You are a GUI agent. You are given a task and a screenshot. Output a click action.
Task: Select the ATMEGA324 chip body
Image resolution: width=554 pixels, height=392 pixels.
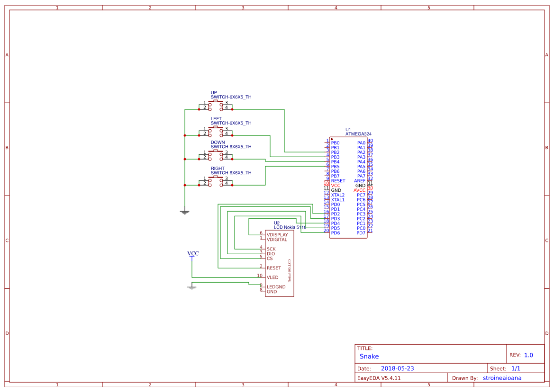tap(348, 187)
